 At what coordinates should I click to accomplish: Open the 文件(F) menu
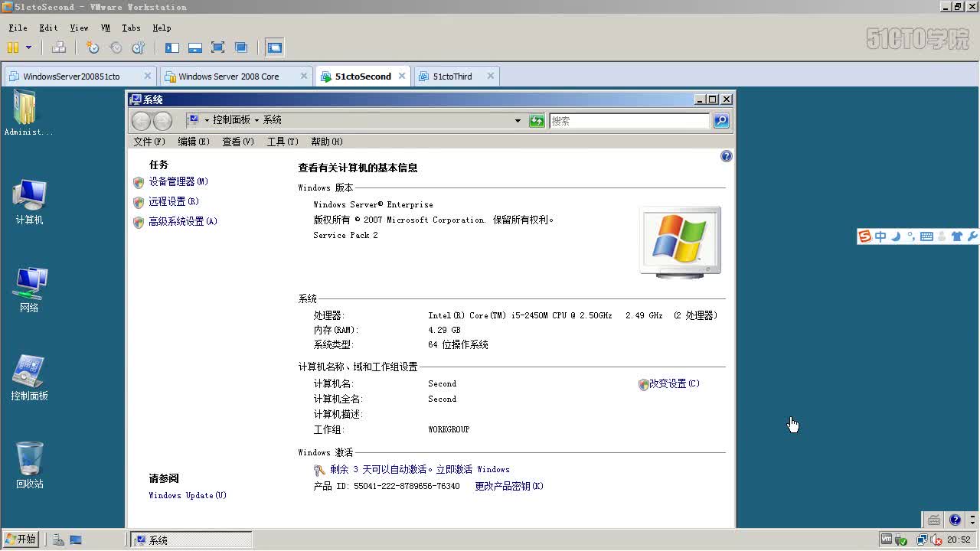pyautogui.click(x=149, y=142)
